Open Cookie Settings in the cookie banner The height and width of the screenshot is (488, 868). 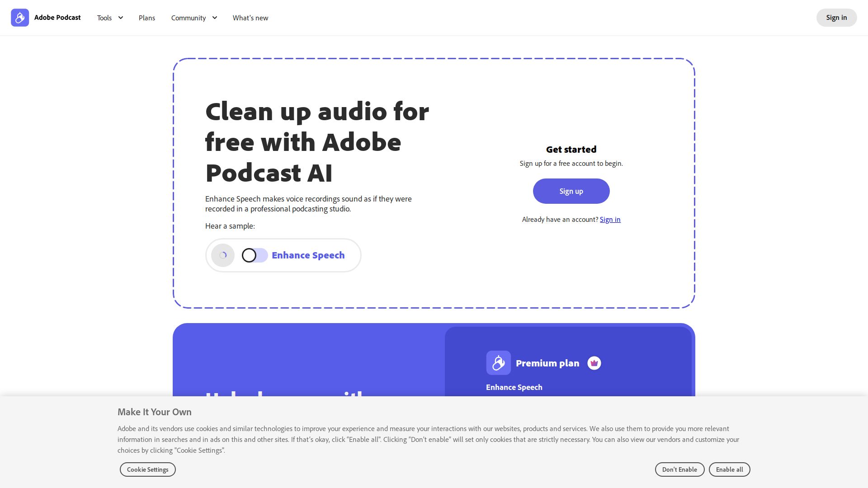tap(147, 469)
